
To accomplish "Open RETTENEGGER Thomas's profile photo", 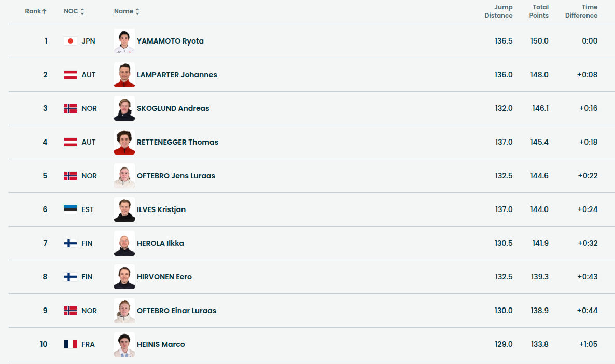I will click(x=124, y=142).
